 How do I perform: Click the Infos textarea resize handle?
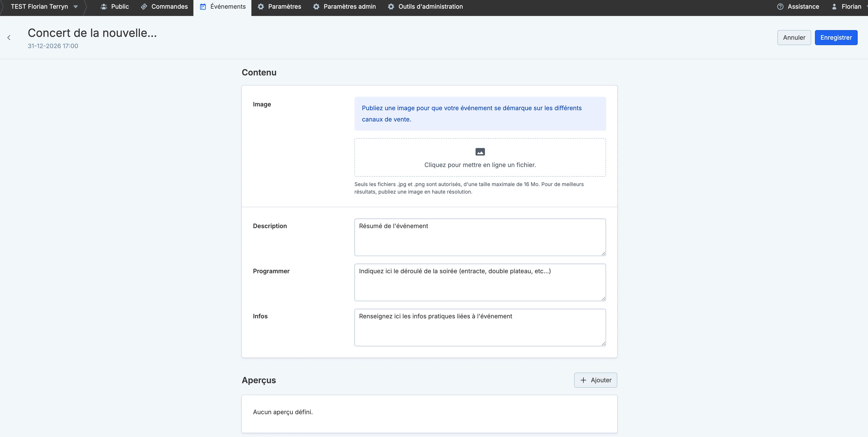pyautogui.click(x=603, y=343)
